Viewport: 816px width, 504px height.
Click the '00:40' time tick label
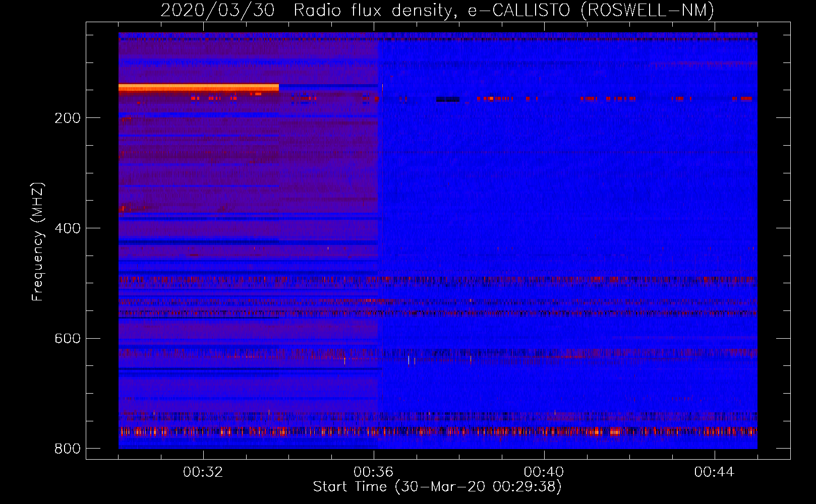tap(544, 472)
